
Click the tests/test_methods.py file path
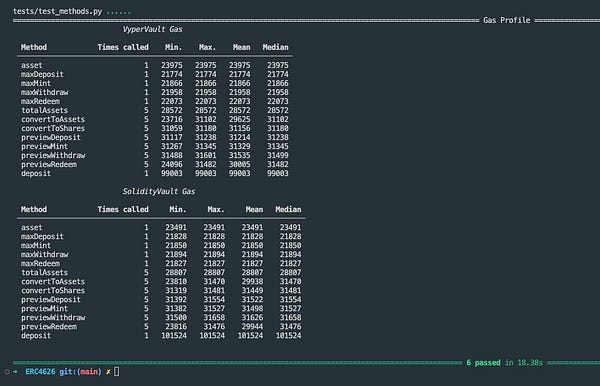click(x=57, y=11)
